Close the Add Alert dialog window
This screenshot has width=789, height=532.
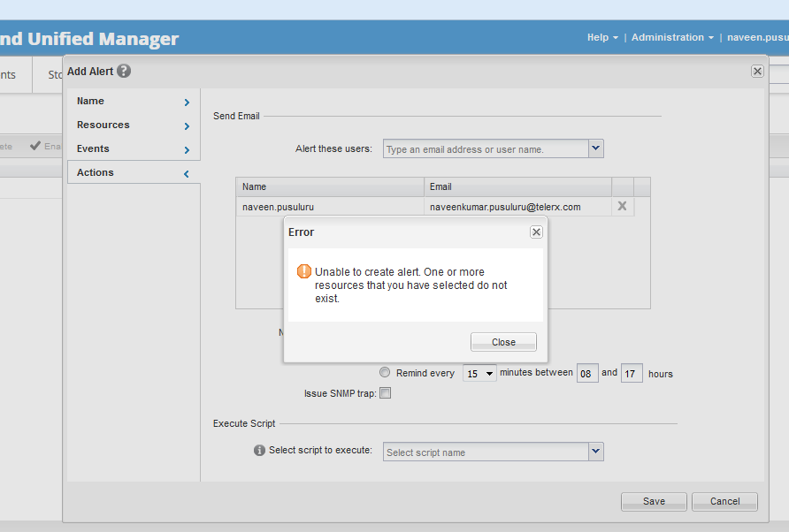(x=757, y=72)
